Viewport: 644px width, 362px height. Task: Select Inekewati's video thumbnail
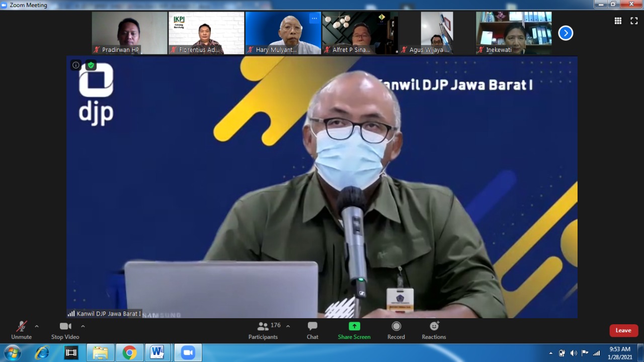(513, 33)
